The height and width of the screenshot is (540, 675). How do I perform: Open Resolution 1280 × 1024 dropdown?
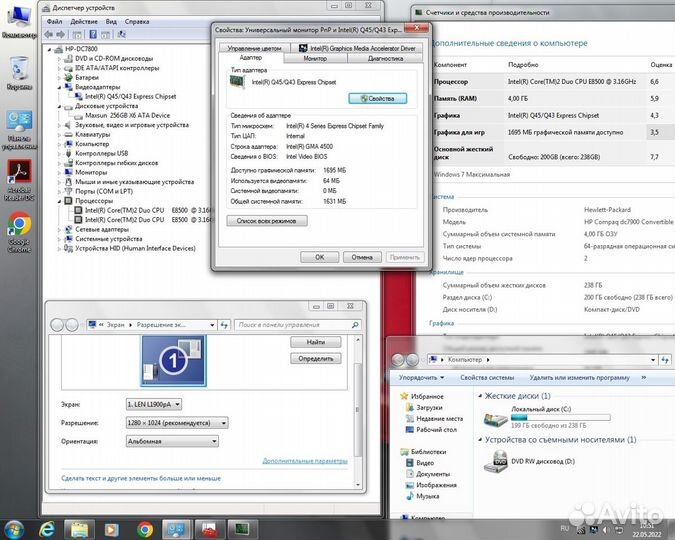click(x=177, y=423)
